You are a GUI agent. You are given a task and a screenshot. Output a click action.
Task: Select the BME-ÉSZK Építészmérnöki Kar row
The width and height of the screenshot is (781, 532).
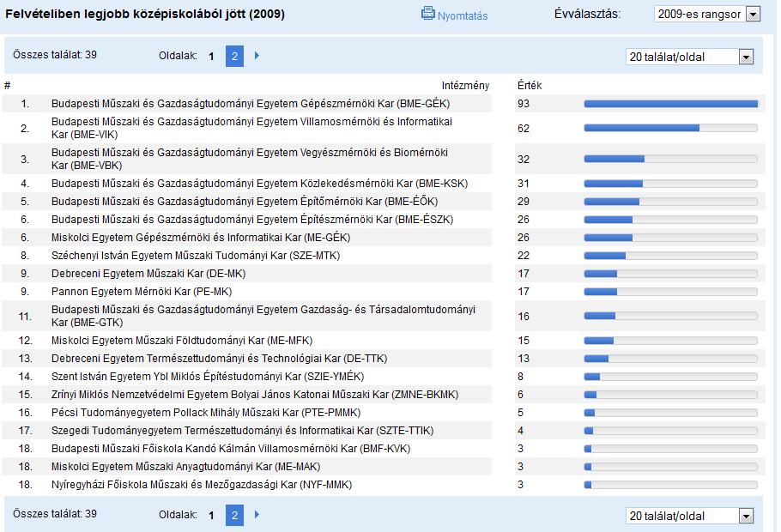(252, 219)
